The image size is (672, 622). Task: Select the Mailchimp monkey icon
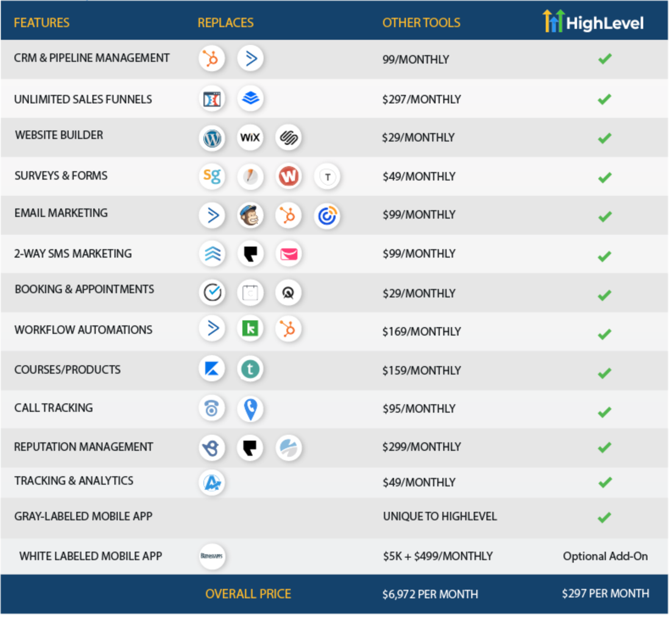tap(250, 215)
